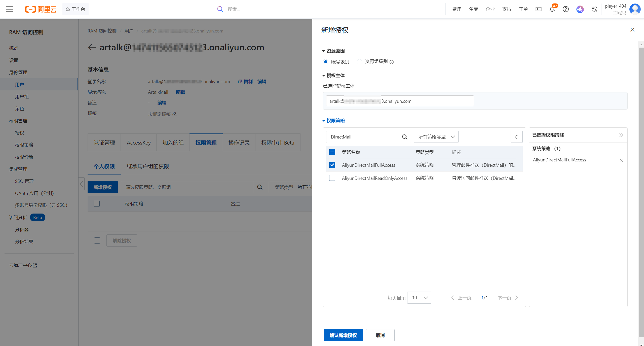This screenshot has height=346, width=644.
Task: Open the 继承用户组的权限 tab
Action: (x=148, y=166)
